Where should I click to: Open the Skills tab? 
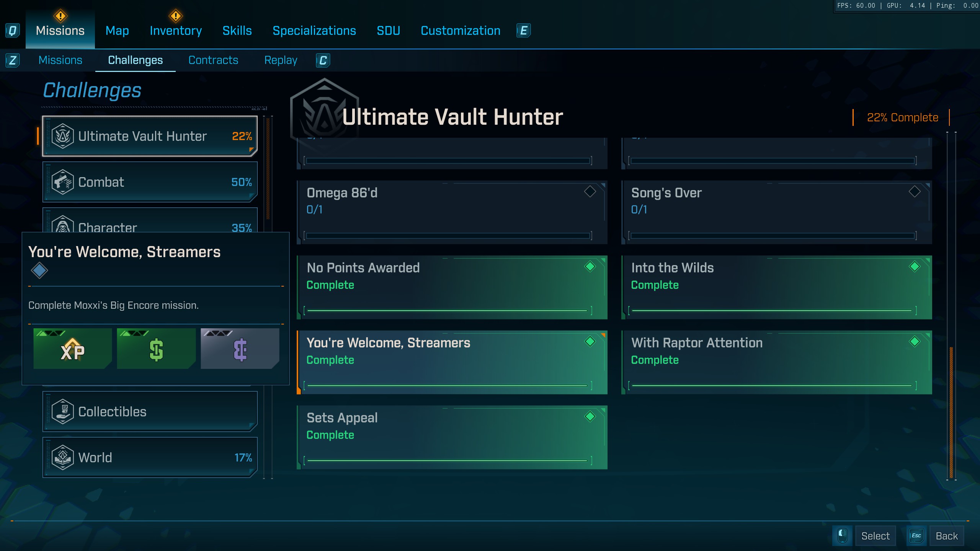coord(237,31)
